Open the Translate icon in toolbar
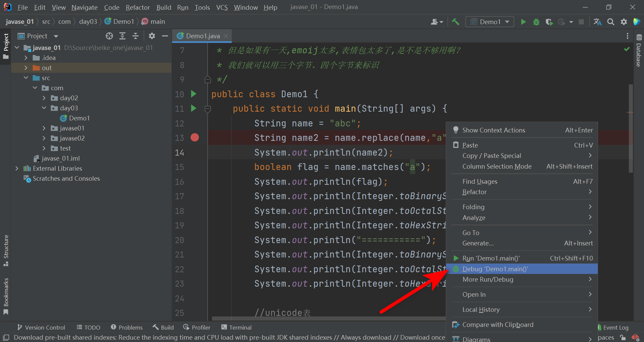The width and height of the screenshot is (644, 342). (x=597, y=22)
